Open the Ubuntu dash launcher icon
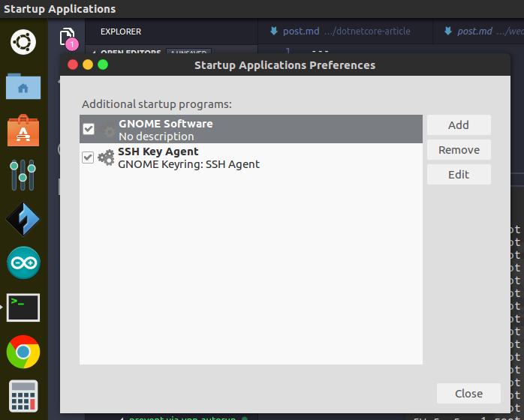Screen dimensions: 524x420 click(23, 42)
